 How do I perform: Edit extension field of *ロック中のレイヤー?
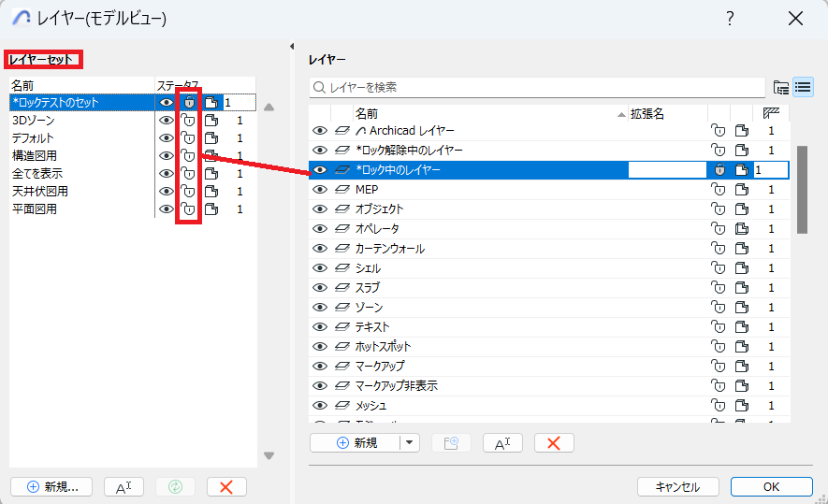(667, 170)
